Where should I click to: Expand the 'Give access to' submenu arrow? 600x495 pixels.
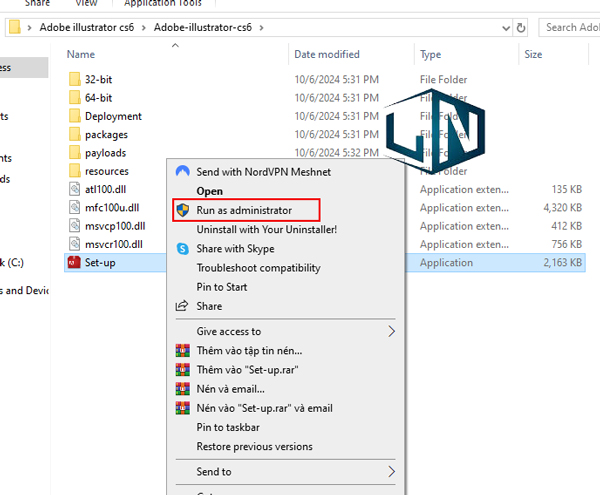pos(391,331)
